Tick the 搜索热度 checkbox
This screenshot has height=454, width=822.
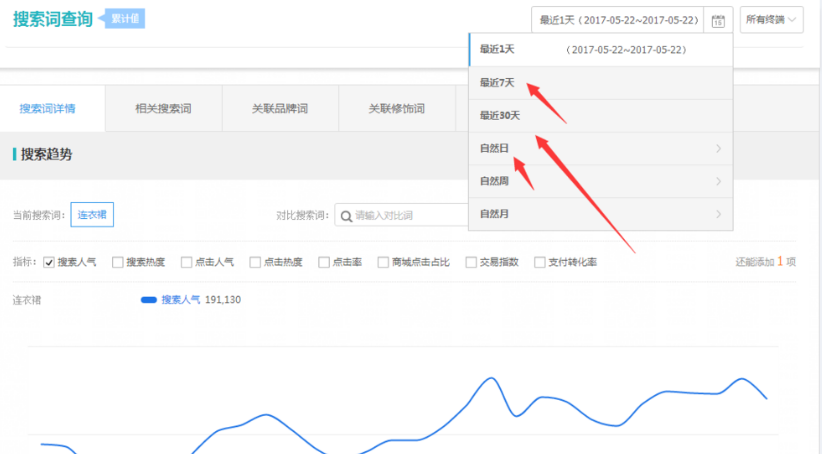pyautogui.click(x=117, y=262)
